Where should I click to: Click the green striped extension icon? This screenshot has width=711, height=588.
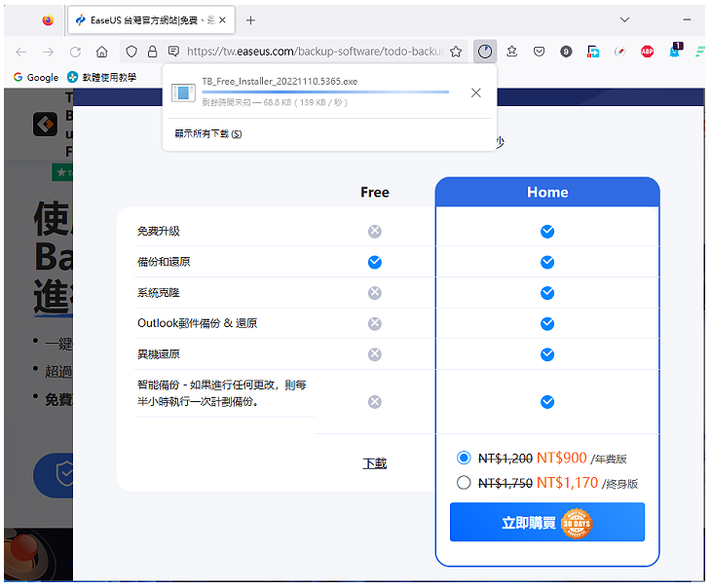[700, 52]
